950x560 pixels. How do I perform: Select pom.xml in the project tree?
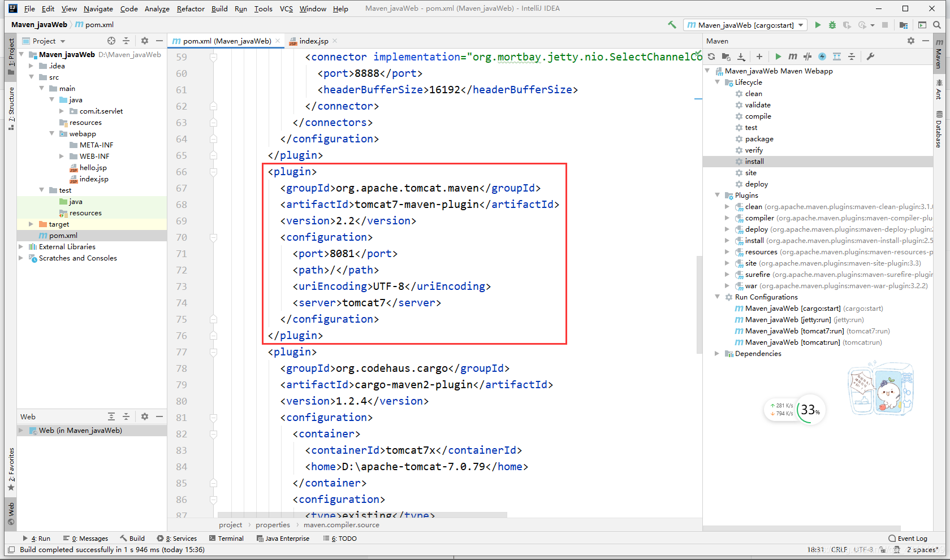click(63, 236)
